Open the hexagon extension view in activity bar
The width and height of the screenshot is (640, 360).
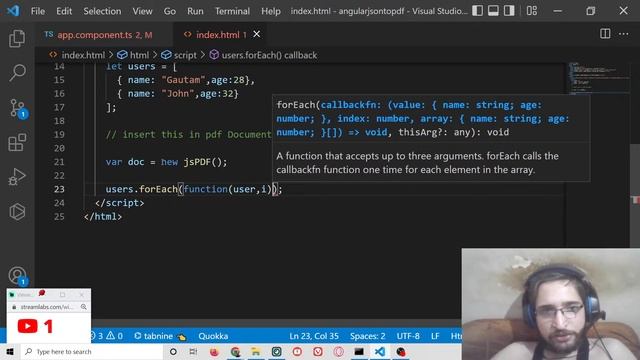pyautogui.click(x=17, y=211)
